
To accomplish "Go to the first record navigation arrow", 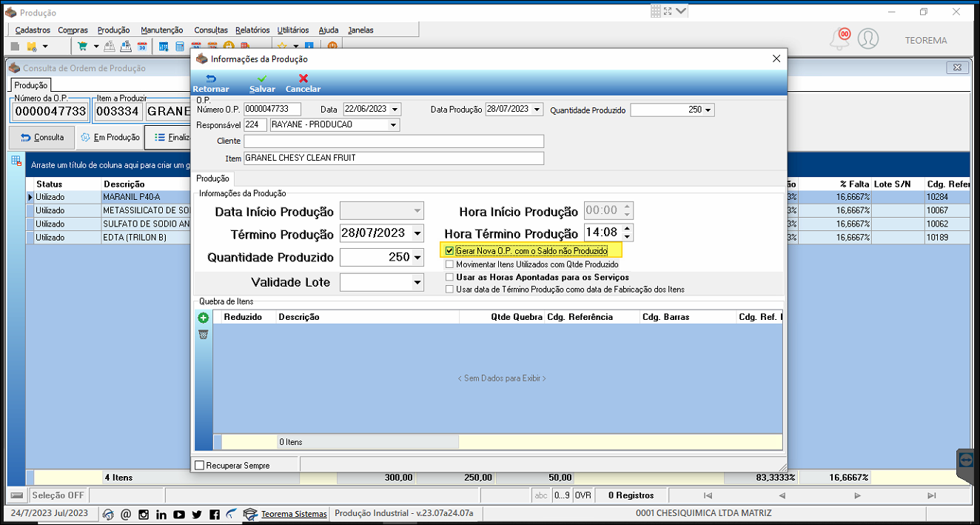I will [x=708, y=495].
